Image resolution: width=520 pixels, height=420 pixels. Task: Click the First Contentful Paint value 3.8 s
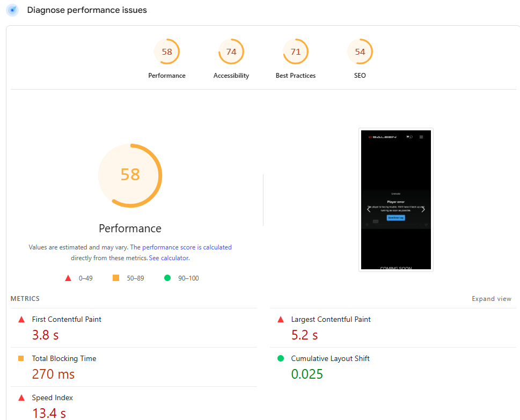pos(45,335)
